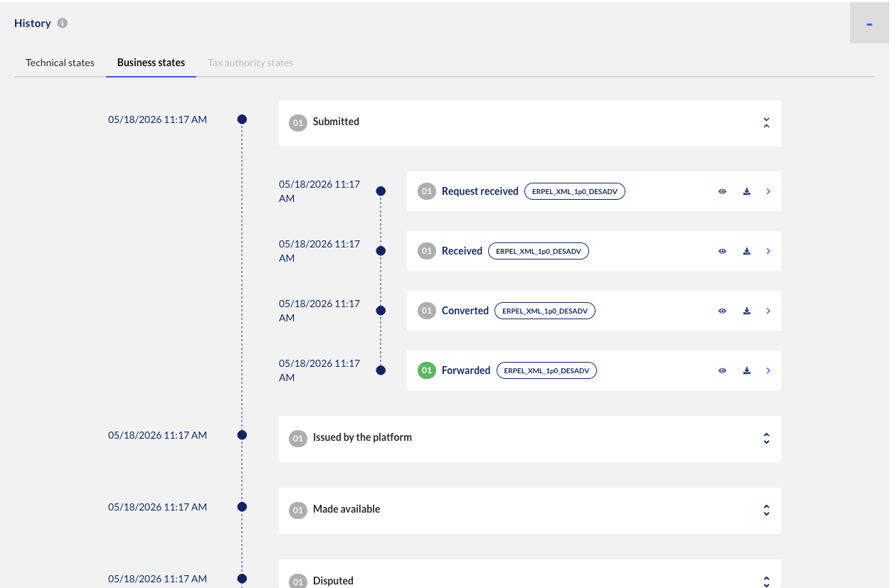The image size is (895, 588).
Task: Open Received row details arrow
Action: [x=768, y=251]
